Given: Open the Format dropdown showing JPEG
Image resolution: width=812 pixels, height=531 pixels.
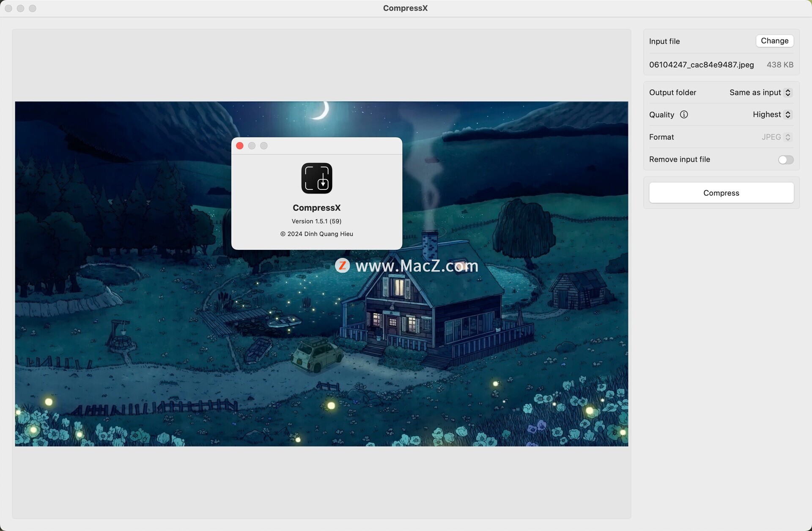Looking at the screenshot, I should 776,137.
